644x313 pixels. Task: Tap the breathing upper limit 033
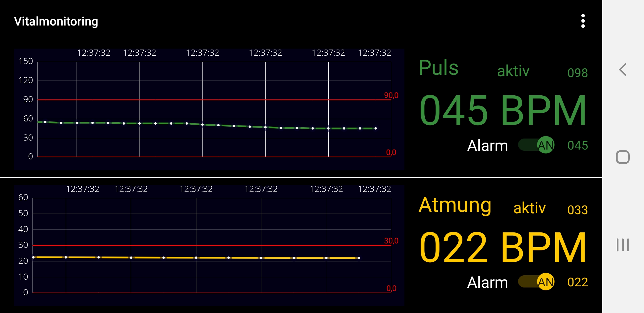[x=578, y=210]
